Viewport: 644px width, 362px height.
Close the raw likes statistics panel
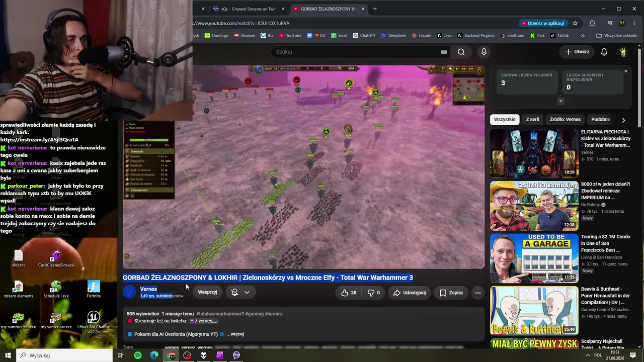click(626, 71)
